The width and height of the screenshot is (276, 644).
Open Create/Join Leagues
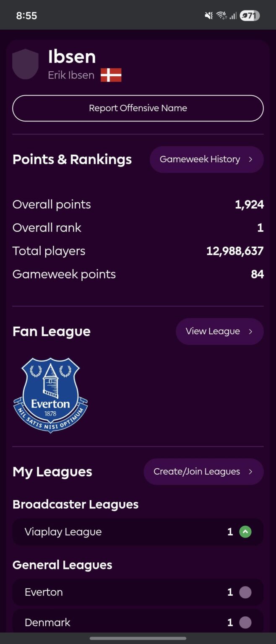203,471
